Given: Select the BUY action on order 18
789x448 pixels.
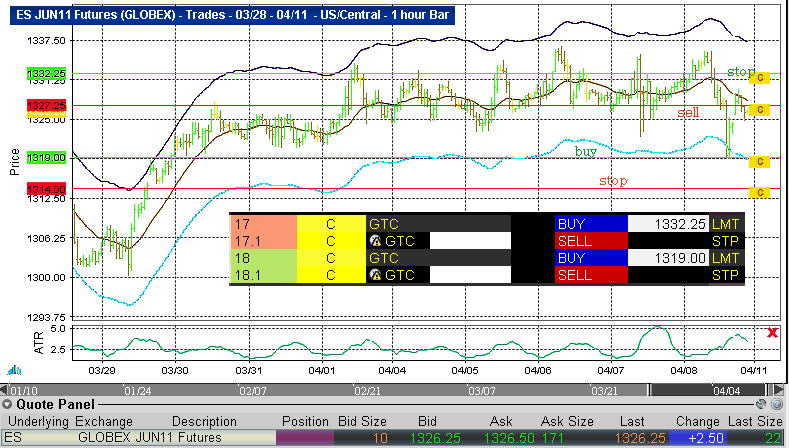Looking at the screenshot, I should coord(591,258).
